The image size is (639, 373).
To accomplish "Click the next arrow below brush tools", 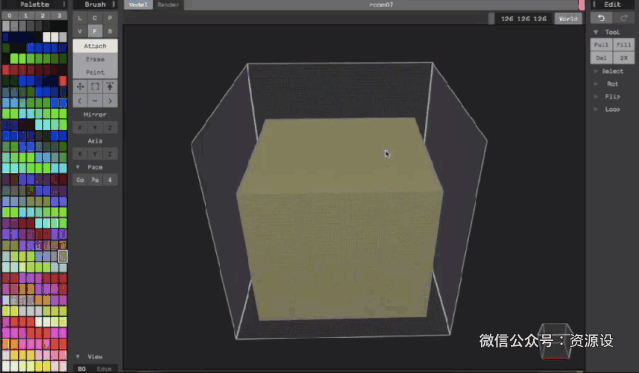I will pos(110,101).
